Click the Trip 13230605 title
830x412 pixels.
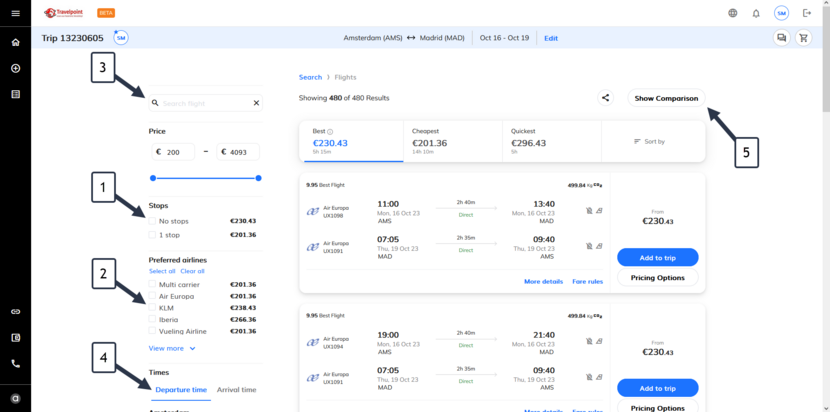tap(73, 38)
